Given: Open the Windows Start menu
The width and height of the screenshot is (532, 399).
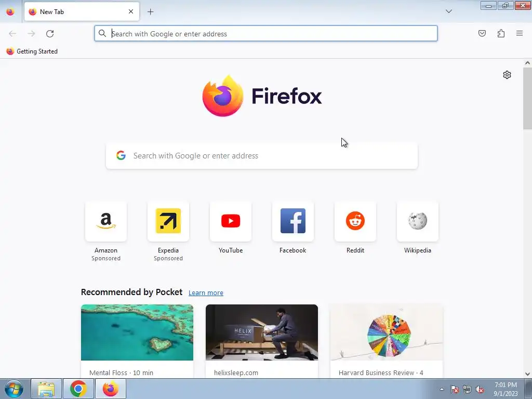Looking at the screenshot, I should [14, 389].
